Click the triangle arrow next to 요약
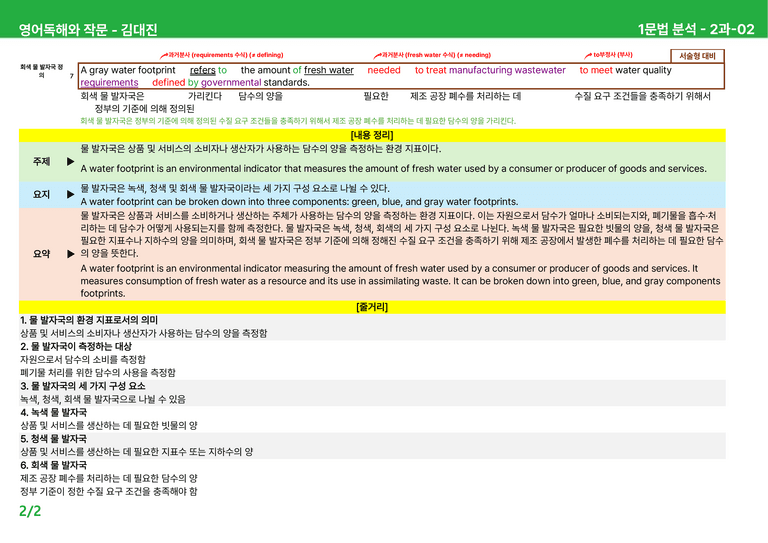 71,254
